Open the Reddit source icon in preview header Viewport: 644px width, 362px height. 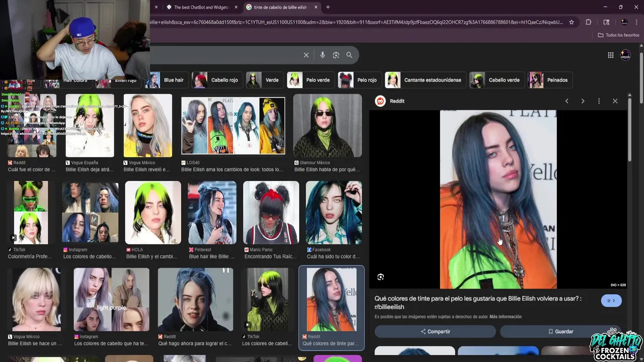(x=380, y=101)
